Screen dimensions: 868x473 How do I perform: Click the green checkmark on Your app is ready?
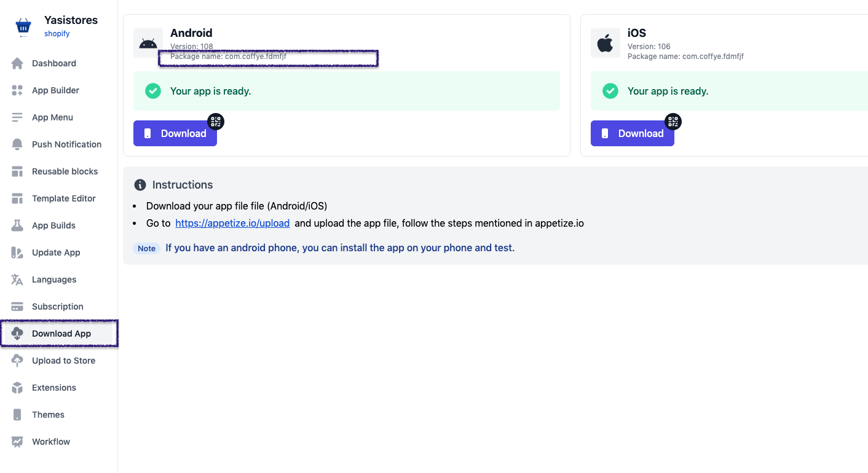pos(152,90)
